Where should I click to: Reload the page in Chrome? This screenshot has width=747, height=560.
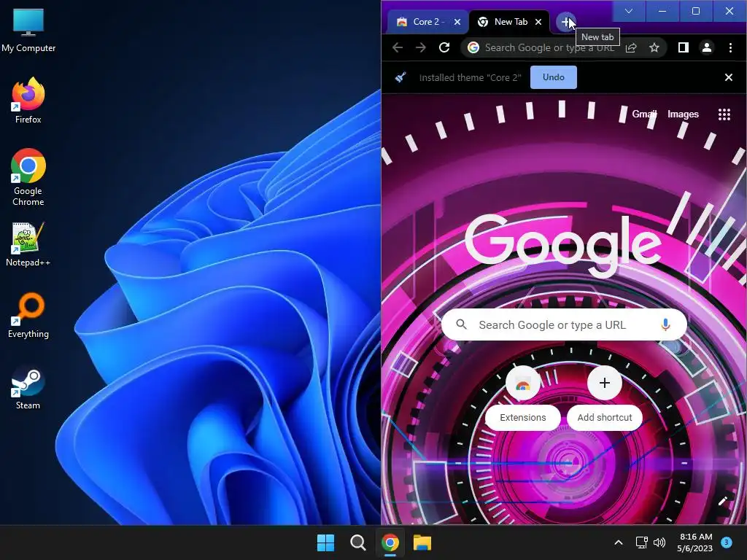(444, 47)
